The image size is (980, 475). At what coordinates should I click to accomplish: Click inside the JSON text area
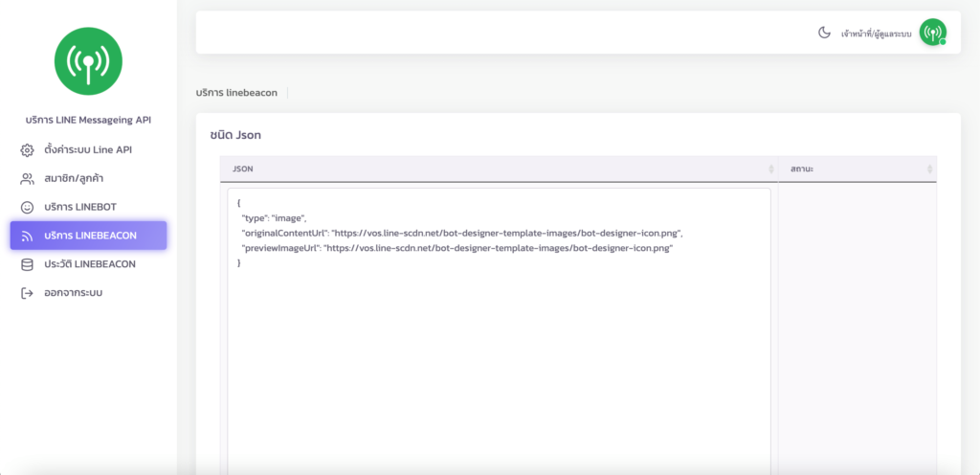click(499, 331)
